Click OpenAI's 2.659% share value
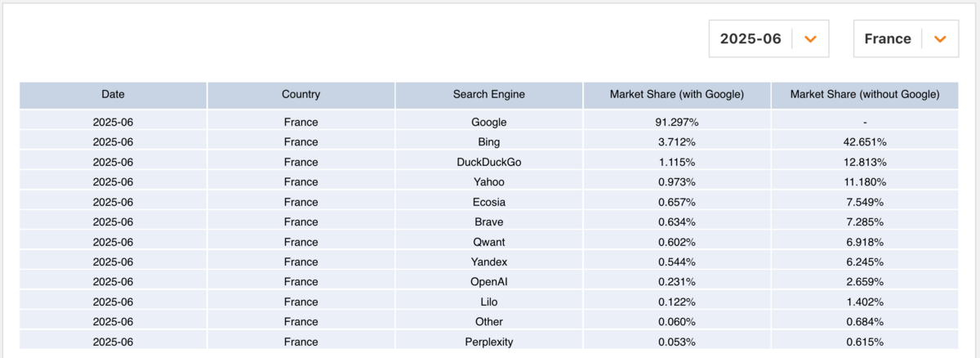 (865, 282)
